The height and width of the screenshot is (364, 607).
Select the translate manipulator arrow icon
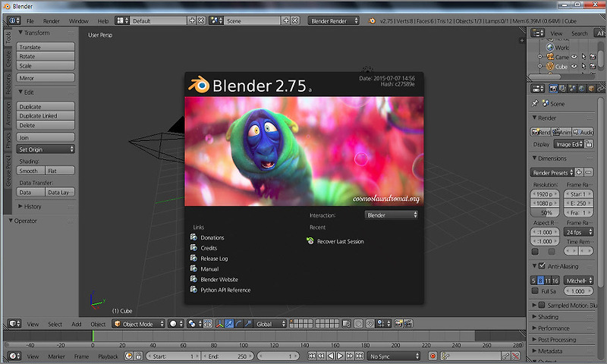pos(229,324)
